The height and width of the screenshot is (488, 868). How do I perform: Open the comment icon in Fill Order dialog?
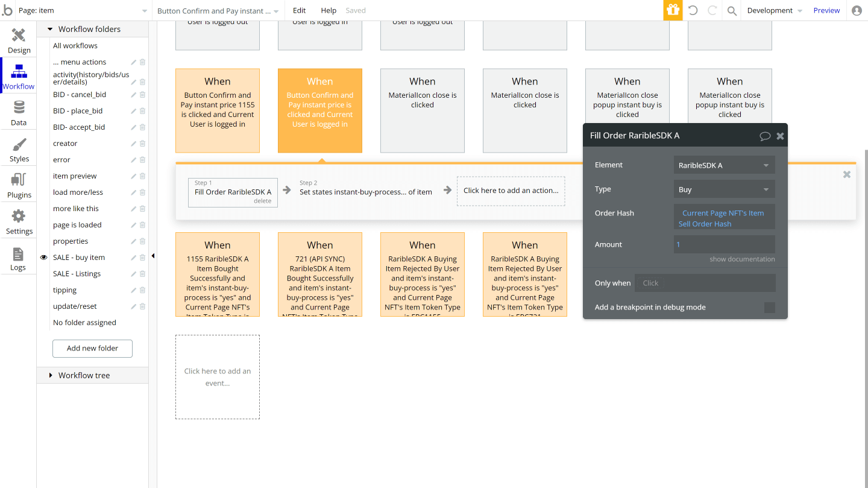[765, 135]
